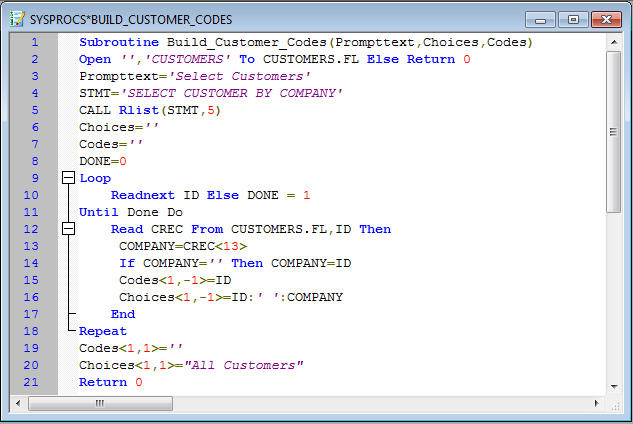Click 'Codes<1,-1>=ID' on line 15

click(x=175, y=280)
